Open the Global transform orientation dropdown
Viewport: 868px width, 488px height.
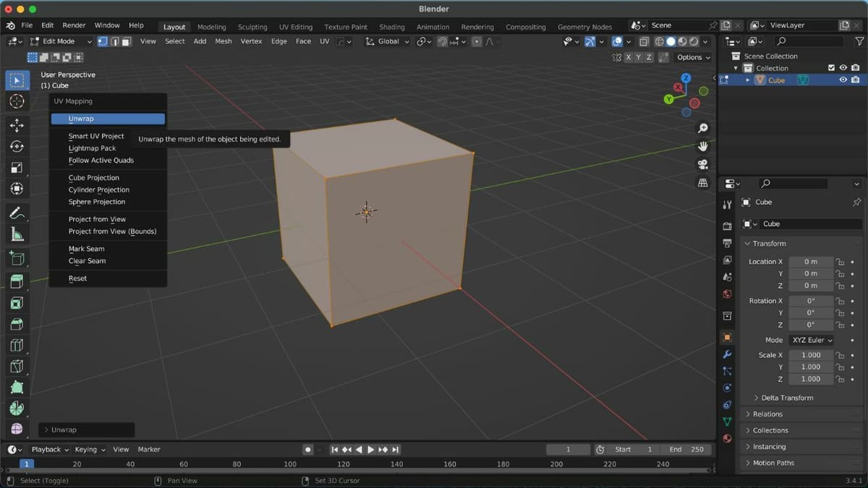tap(388, 41)
